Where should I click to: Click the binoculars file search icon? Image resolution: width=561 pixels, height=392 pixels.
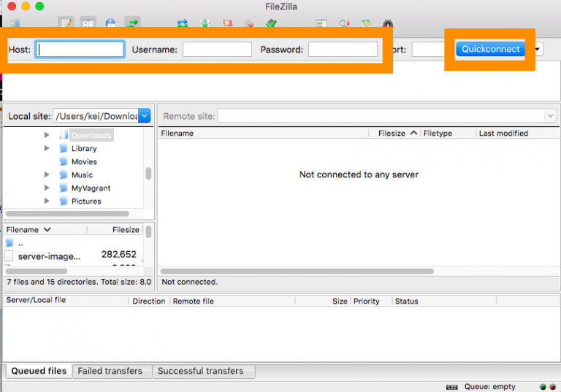tap(388, 24)
